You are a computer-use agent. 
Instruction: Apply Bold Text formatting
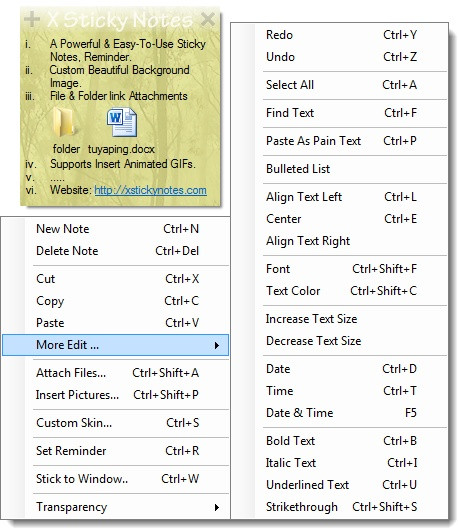pos(339,441)
